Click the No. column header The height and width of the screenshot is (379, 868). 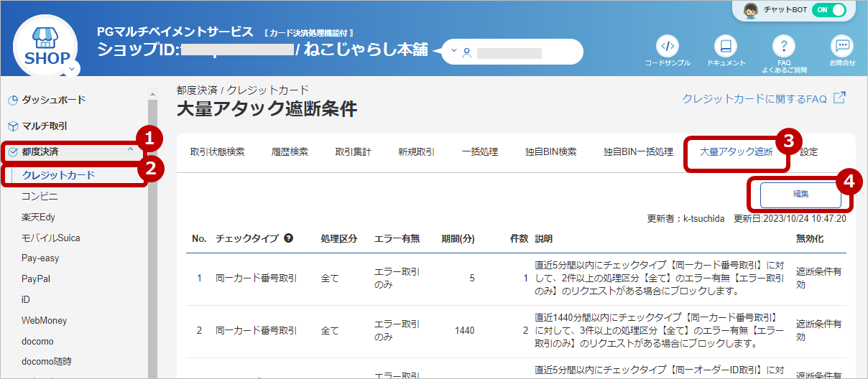click(199, 238)
